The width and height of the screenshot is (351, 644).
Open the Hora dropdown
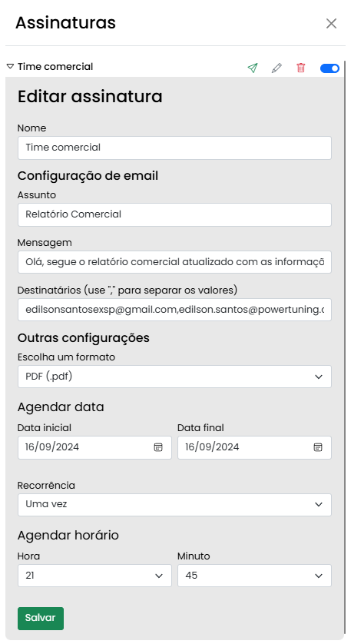coord(94,576)
